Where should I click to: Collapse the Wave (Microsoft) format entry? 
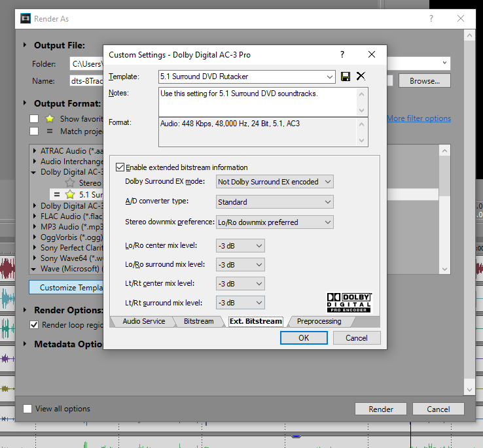[33, 269]
